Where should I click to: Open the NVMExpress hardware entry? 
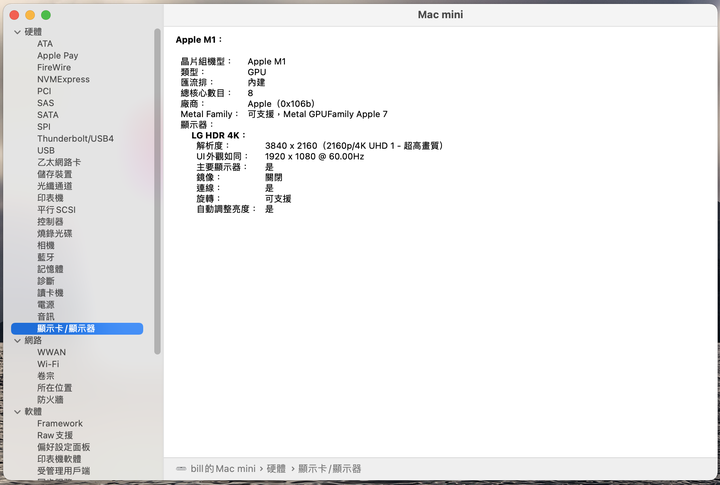[63, 79]
